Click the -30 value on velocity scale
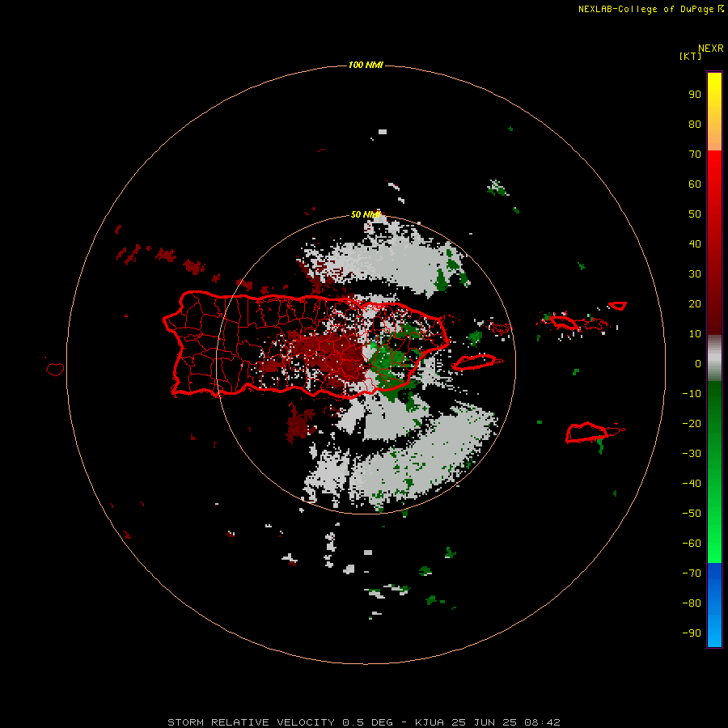728x728 pixels. click(x=692, y=454)
